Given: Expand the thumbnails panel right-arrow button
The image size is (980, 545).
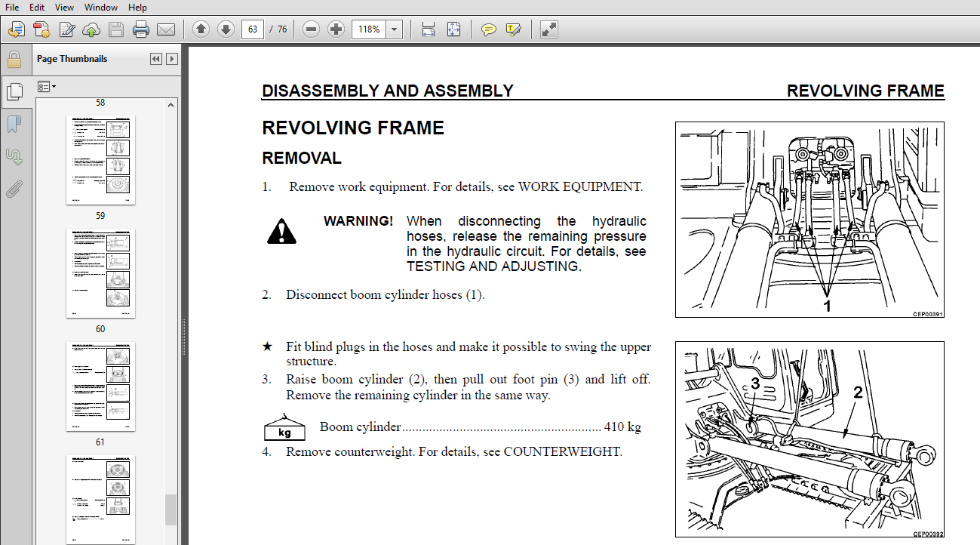Looking at the screenshot, I should 171,59.
